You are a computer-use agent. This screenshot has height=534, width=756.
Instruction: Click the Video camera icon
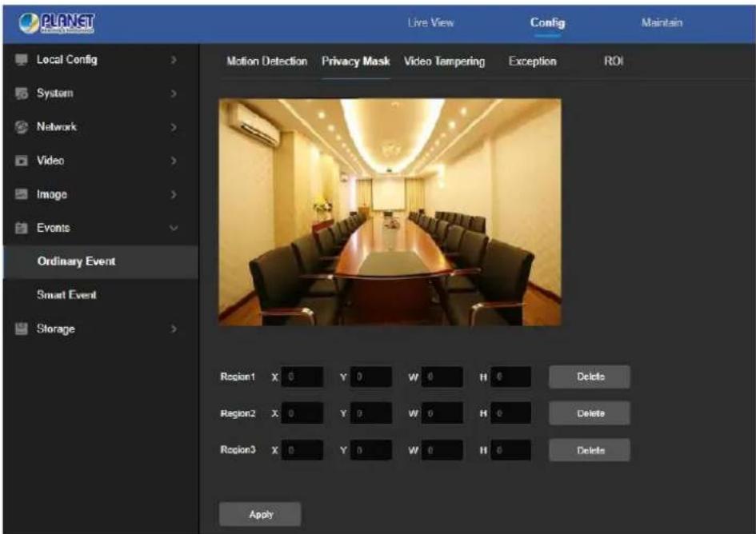tap(22, 161)
